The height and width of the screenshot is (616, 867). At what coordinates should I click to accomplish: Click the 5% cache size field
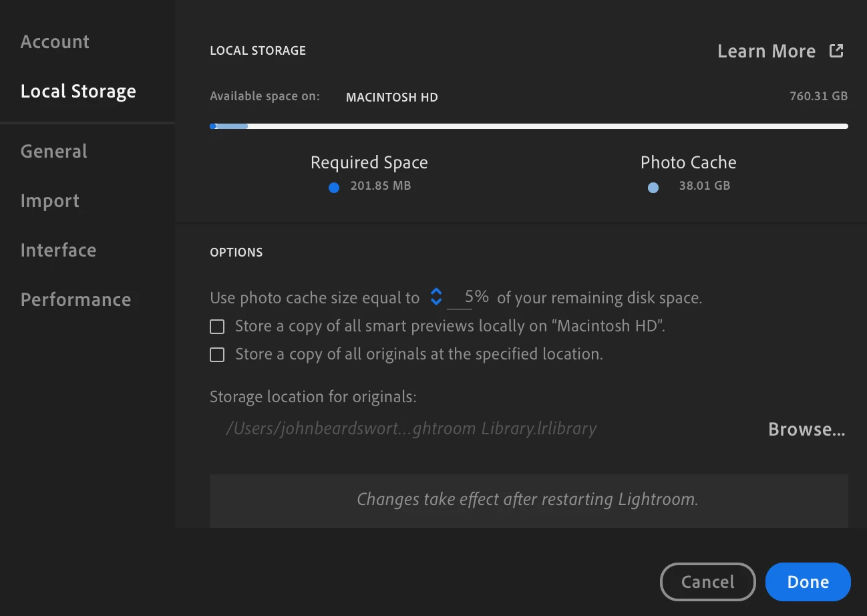(x=470, y=297)
